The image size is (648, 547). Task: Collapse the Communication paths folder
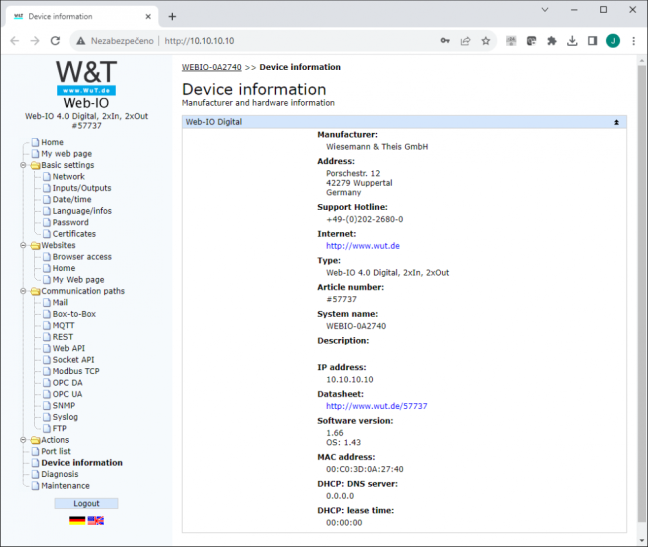tap(23, 291)
